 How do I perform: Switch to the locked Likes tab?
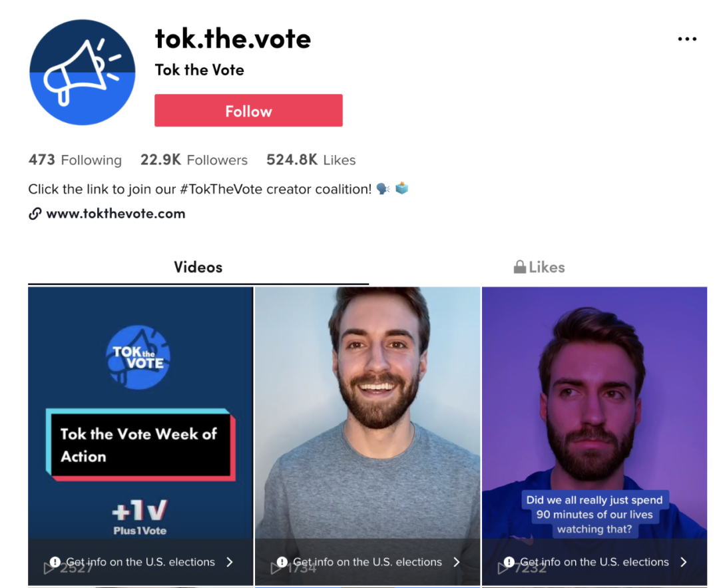click(x=539, y=268)
